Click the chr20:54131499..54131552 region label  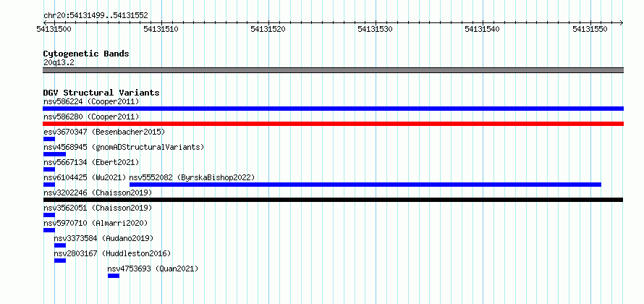coord(96,16)
